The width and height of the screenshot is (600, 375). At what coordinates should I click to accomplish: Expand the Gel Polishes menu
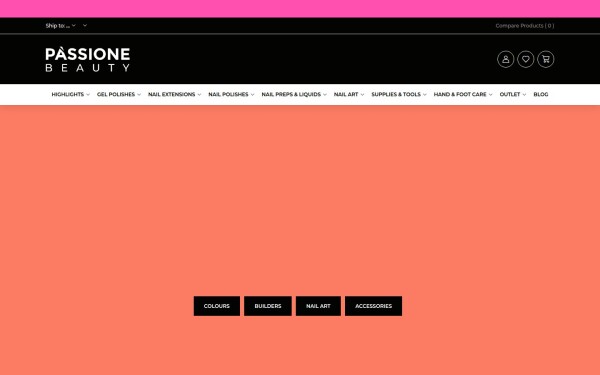(119, 94)
